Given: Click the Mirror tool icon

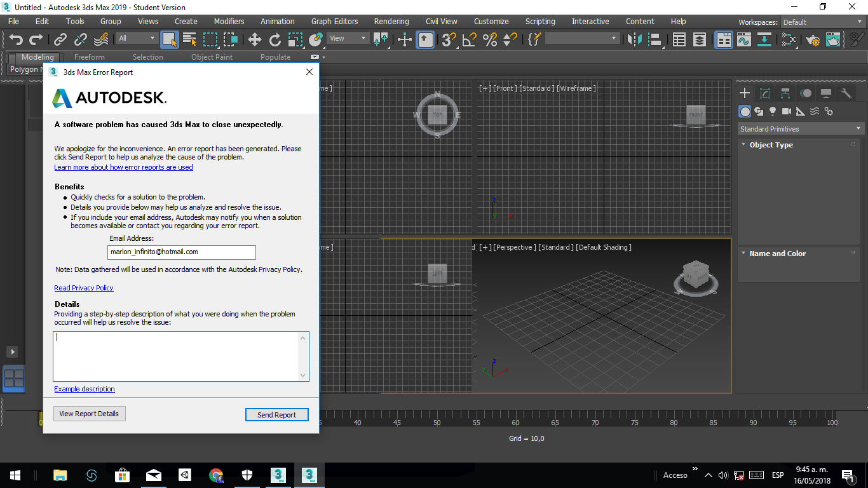Looking at the screenshot, I should pyautogui.click(x=634, y=40).
